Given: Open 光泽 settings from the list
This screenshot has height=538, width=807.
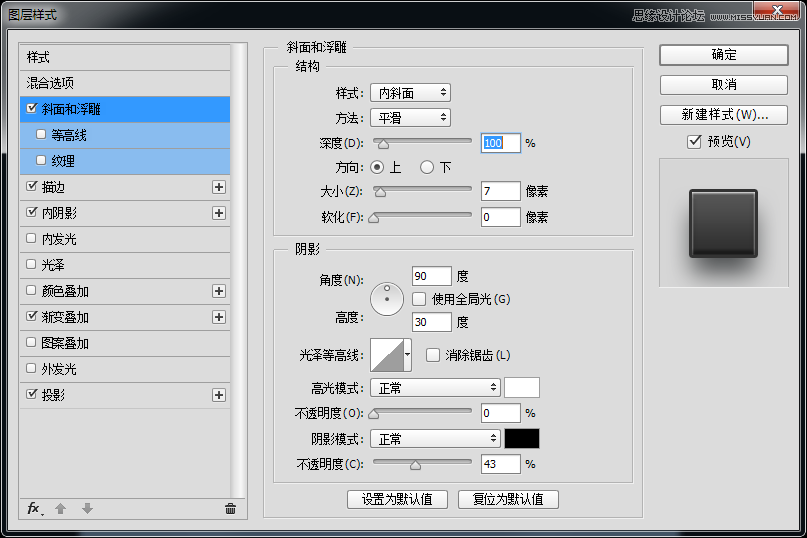Looking at the screenshot, I should pyautogui.click(x=125, y=265).
